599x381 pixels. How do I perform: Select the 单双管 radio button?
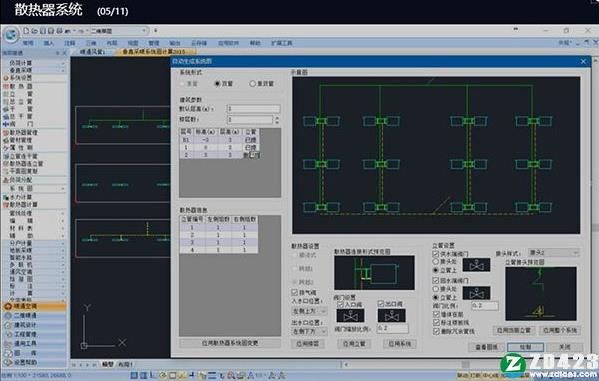pyautogui.click(x=252, y=83)
